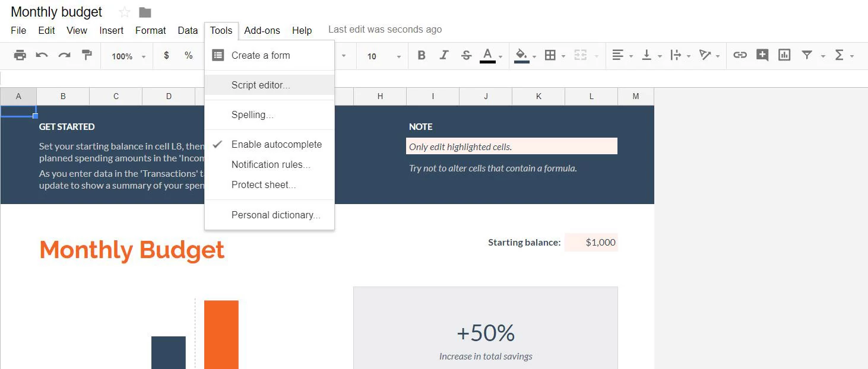868x369 pixels.
Task: Open the fill color tool
Action: [521, 55]
